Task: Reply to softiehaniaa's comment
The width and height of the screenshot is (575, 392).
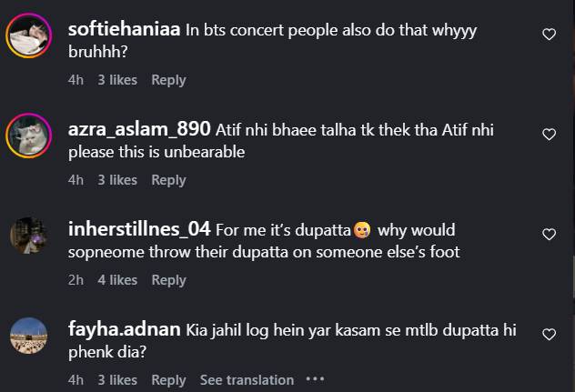Action: [168, 80]
